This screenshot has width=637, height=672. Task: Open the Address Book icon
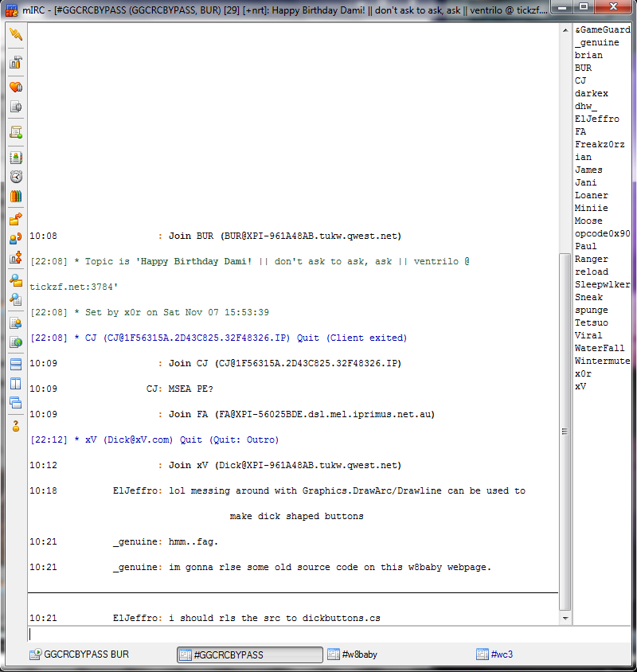pyautogui.click(x=16, y=158)
